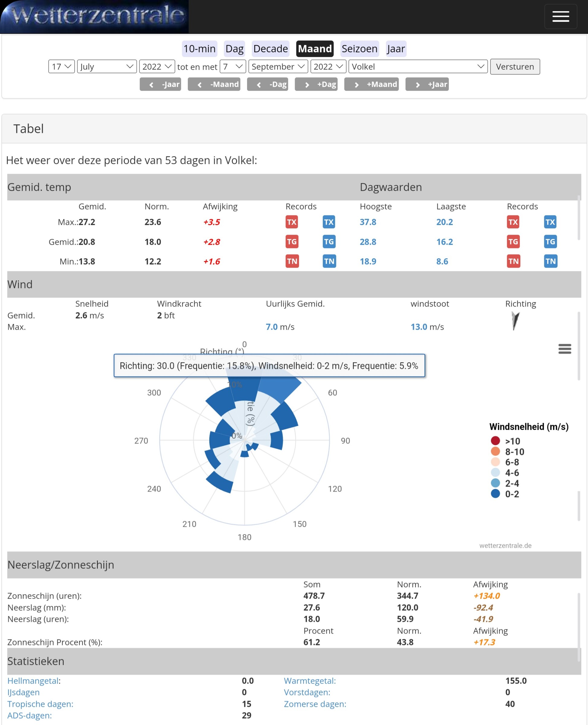
Task: Toggle the 0-2 wind speed legend series
Action: coord(512,494)
